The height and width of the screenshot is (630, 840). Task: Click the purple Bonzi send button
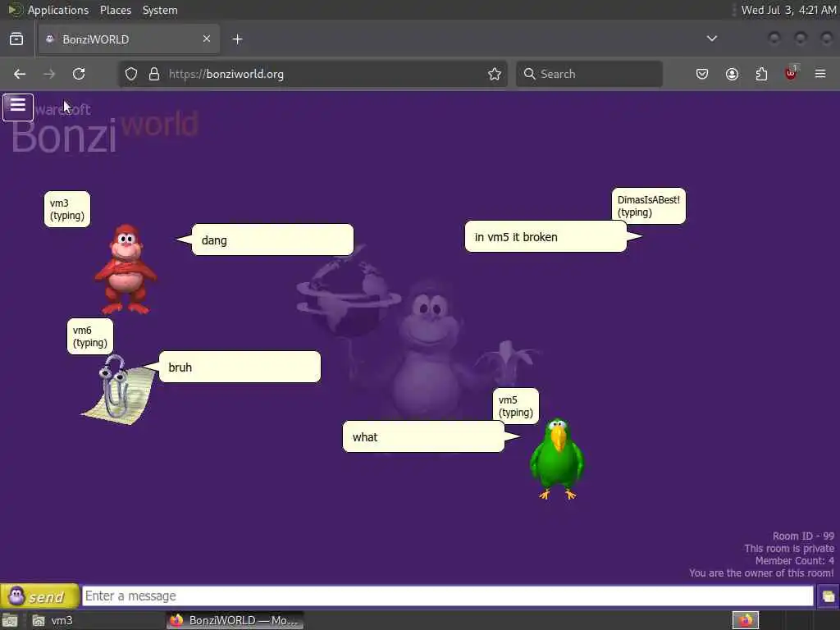click(39, 596)
